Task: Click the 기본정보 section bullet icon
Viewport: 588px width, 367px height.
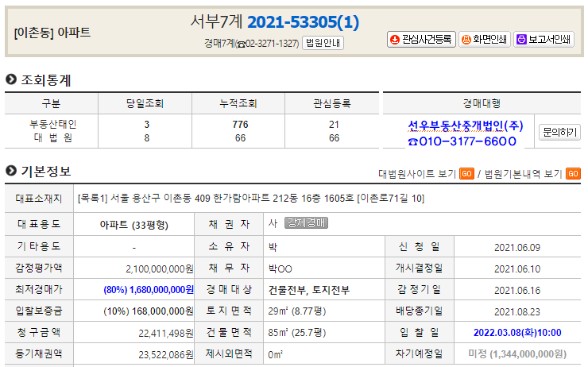Action: [11, 171]
